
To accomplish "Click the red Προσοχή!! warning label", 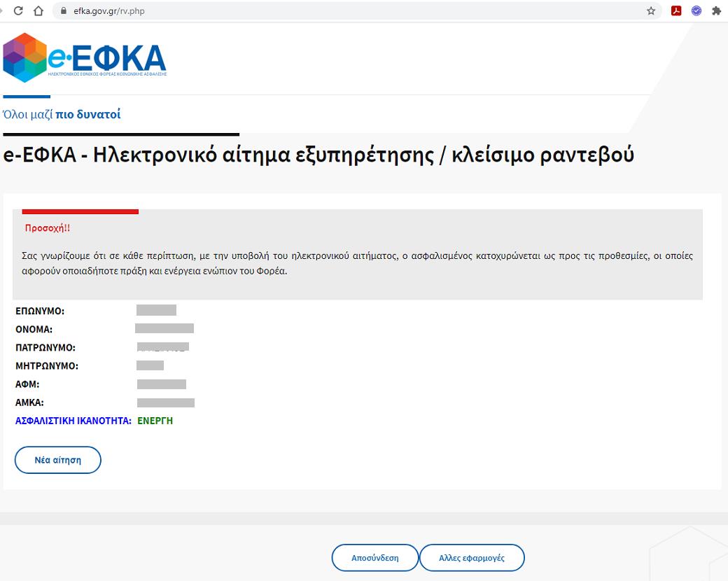I will tap(48, 228).
